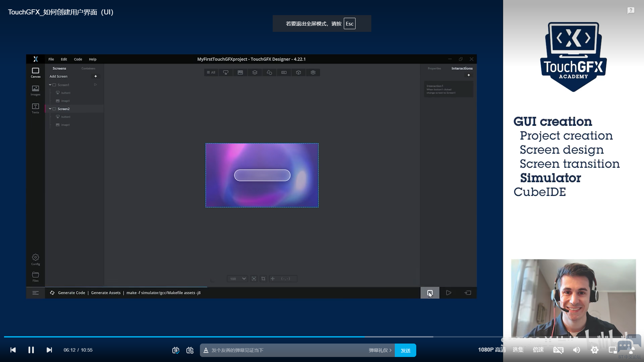Select image1 under Screen2
Image resolution: width=644 pixels, height=362 pixels.
point(63,125)
